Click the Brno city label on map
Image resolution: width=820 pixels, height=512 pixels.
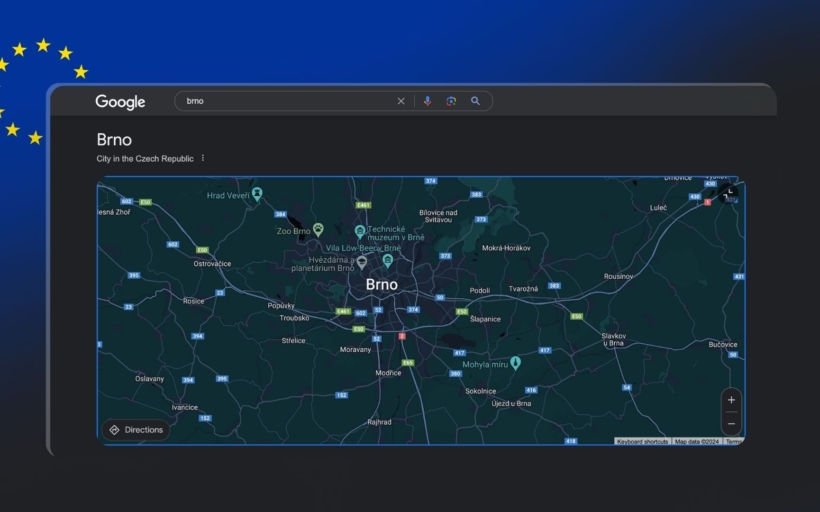point(381,285)
